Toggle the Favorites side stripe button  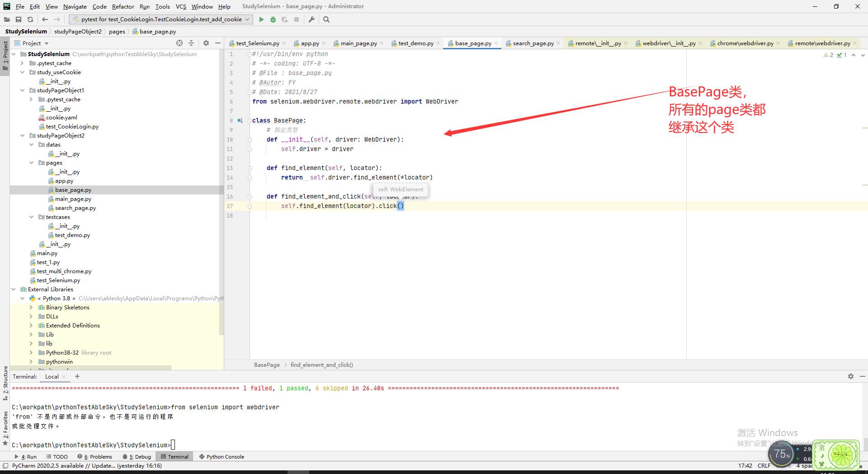point(5,428)
